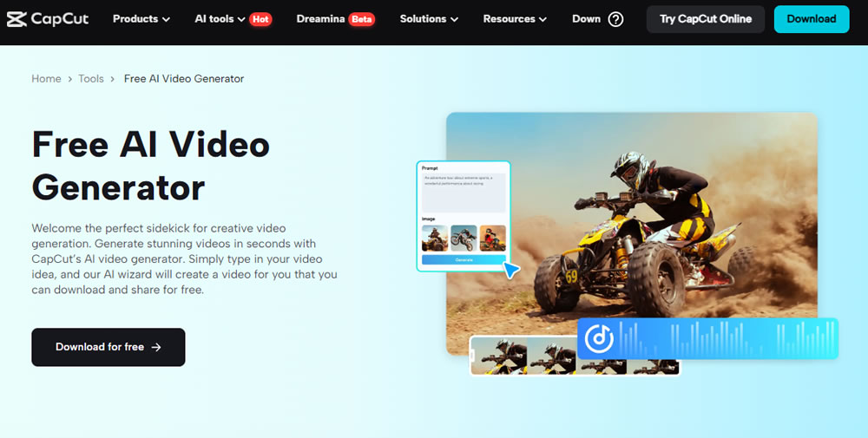Open the Down menu item in navbar
Image resolution: width=868 pixels, height=438 pixels.
[586, 19]
